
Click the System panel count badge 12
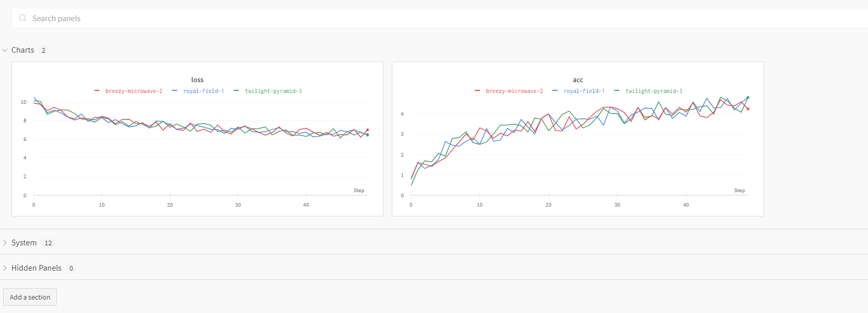(x=48, y=243)
